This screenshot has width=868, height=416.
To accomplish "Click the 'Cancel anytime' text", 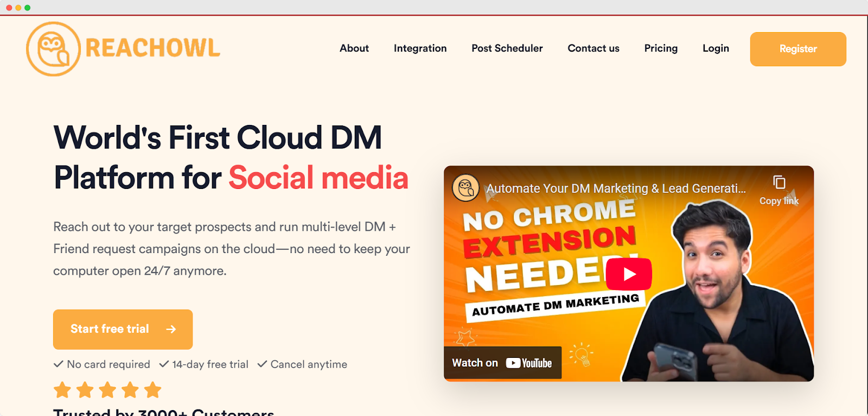I will pos(309,364).
